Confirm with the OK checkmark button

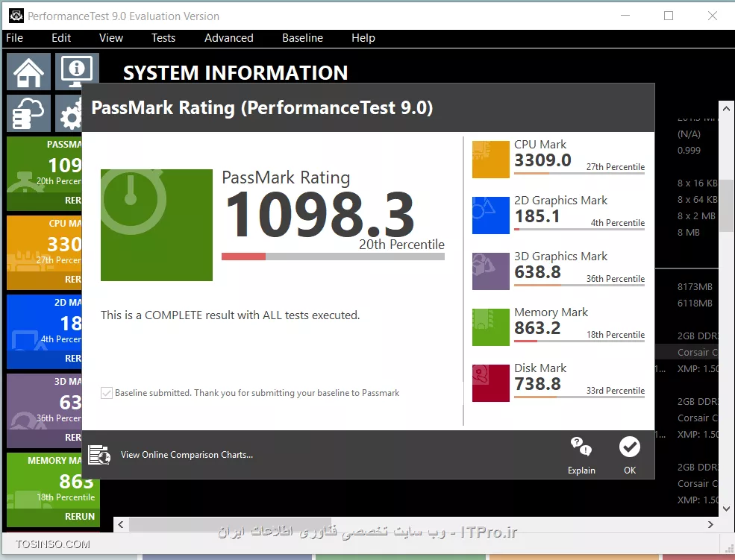click(x=630, y=447)
